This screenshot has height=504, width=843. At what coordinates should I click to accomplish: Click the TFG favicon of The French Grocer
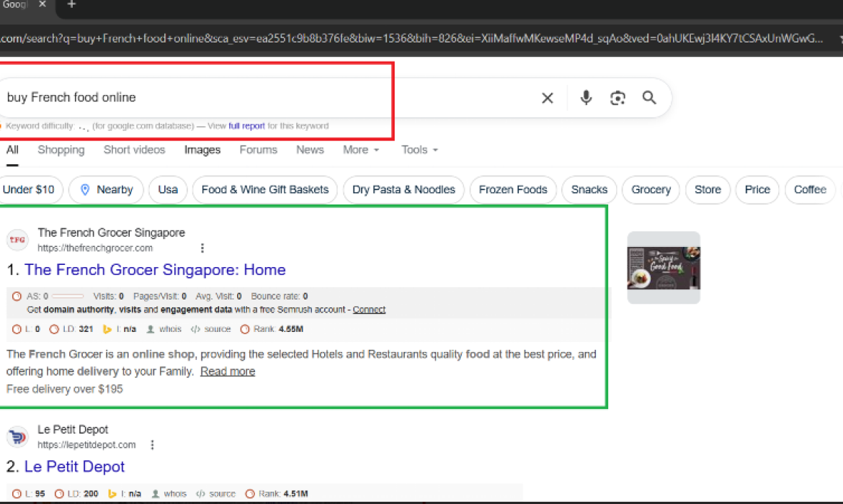pyautogui.click(x=17, y=240)
